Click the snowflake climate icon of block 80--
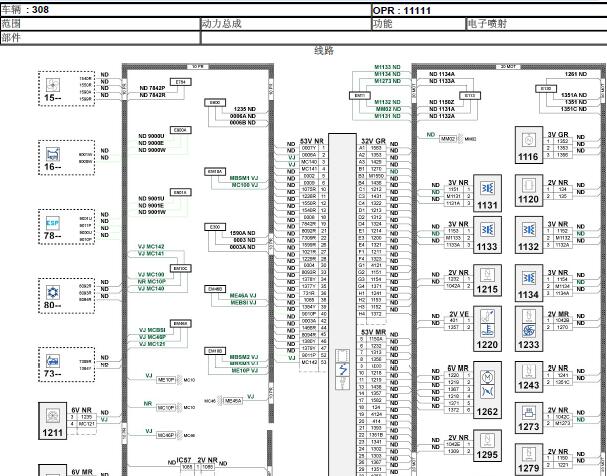Viewport: 607px width, 476px height. click(x=53, y=292)
